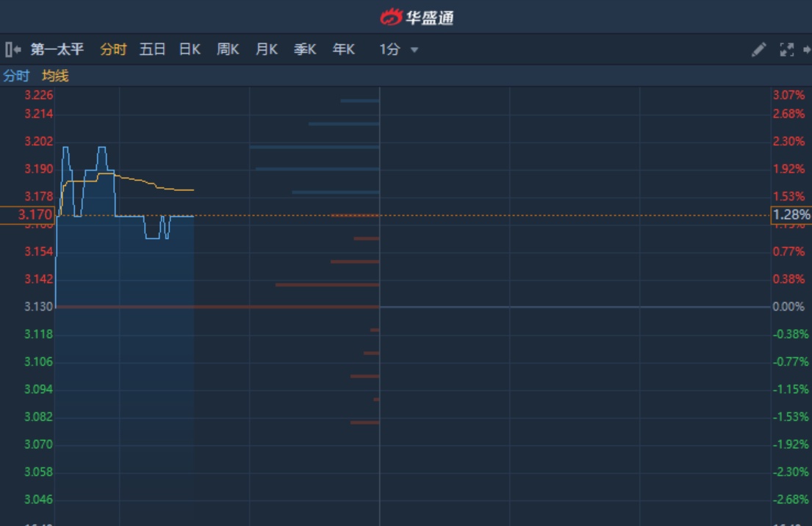The width and height of the screenshot is (812, 526).
Task: Click the right arrow icon at toolbar end
Action: click(x=807, y=50)
